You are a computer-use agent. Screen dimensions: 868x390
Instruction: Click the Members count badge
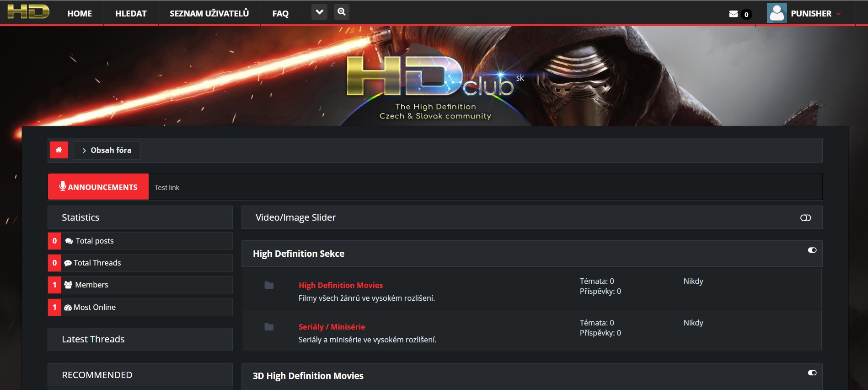54,285
